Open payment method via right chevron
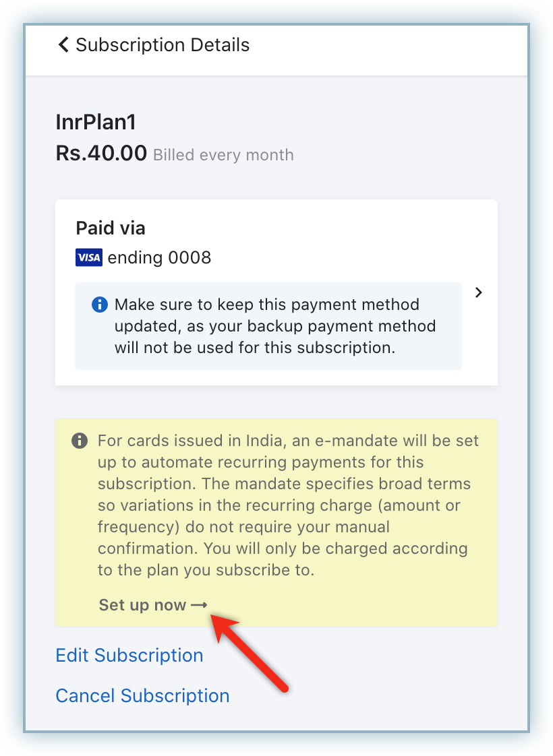Image resolution: width=553 pixels, height=756 pixels. [x=478, y=292]
